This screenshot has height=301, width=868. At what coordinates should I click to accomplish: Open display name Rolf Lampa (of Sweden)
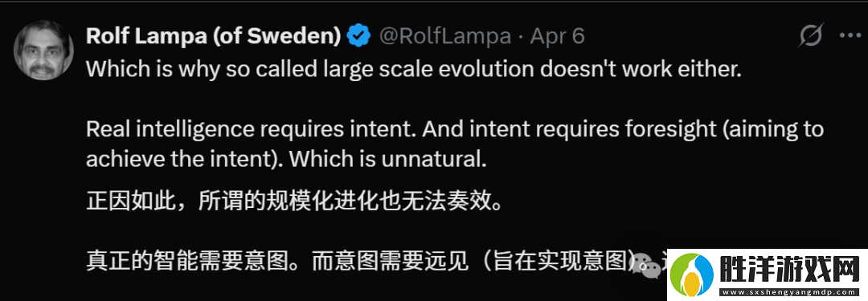tap(214, 36)
